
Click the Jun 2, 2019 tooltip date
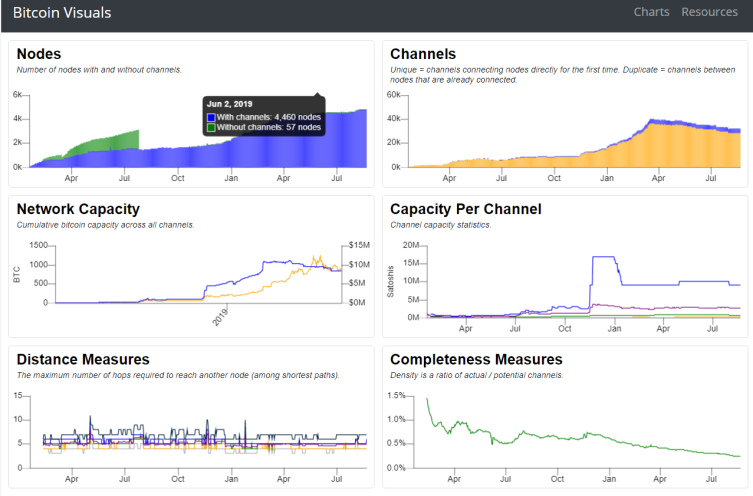click(x=230, y=104)
